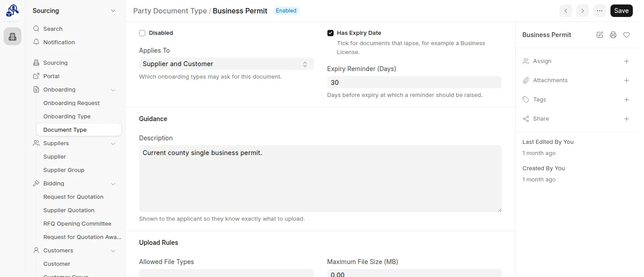Screen dimensions: 644x277
Task: Tick the Disabled checkbox
Action: (x=142, y=33)
